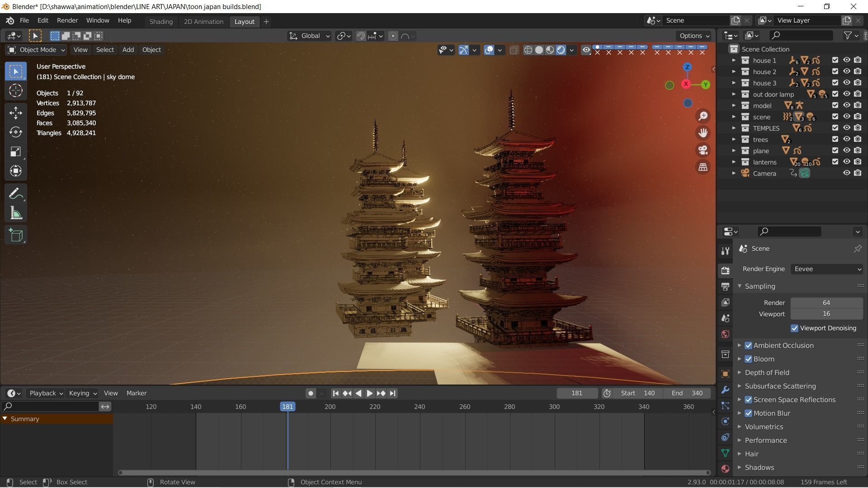Open Object properties tab icon
Viewport: 868px width, 488px height.
click(726, 374)
